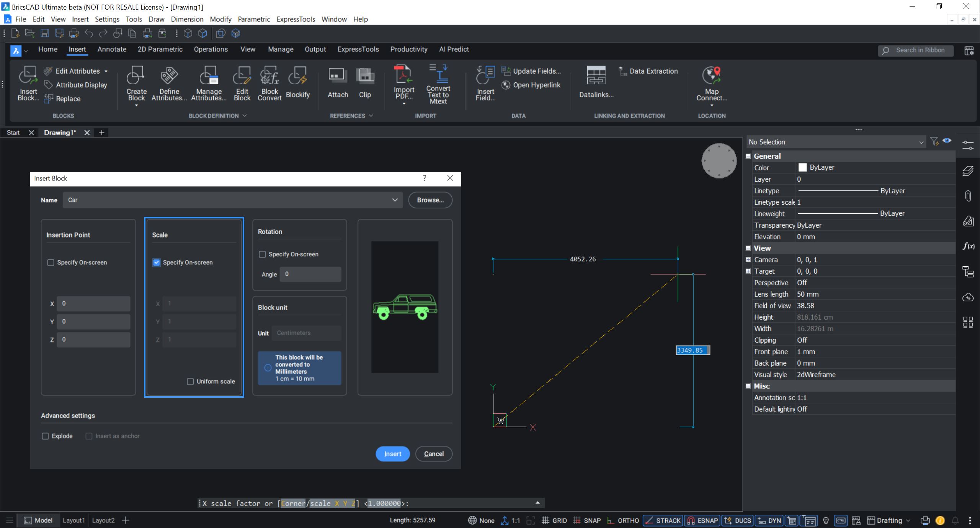Click the Map Connect icon
The width and height of the screenshot is (980, 528).
tap(711, 75)
